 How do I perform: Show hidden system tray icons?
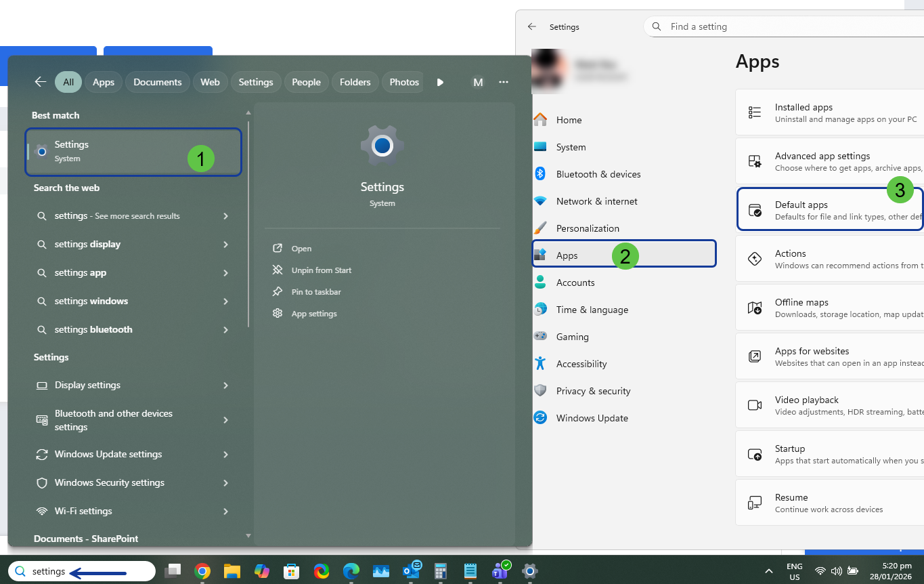coord(768,571)
